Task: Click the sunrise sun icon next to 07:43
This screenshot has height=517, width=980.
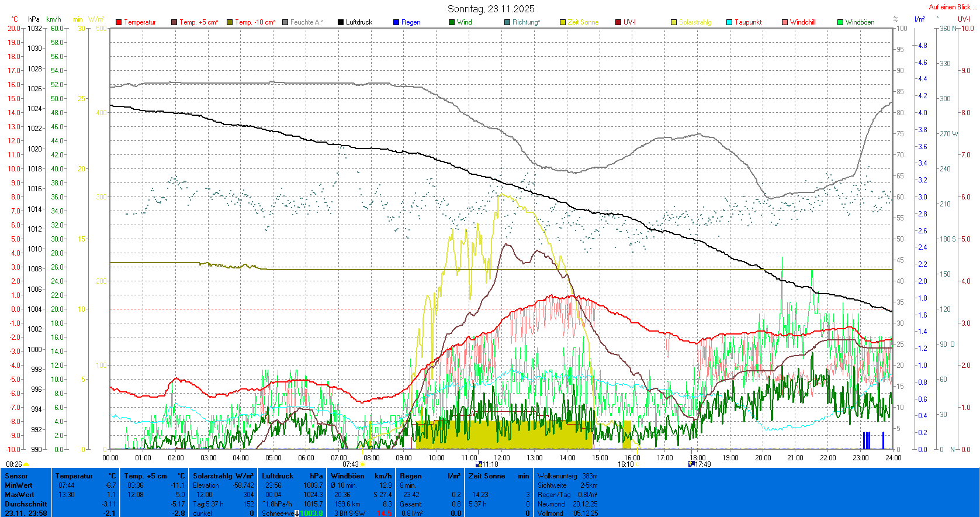Action: tap(363, 464)
